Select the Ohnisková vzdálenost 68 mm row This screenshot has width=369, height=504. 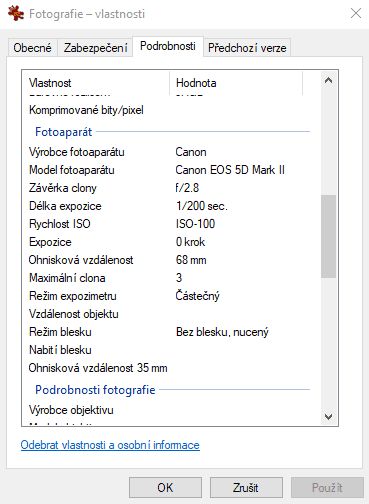pos(169,260)
